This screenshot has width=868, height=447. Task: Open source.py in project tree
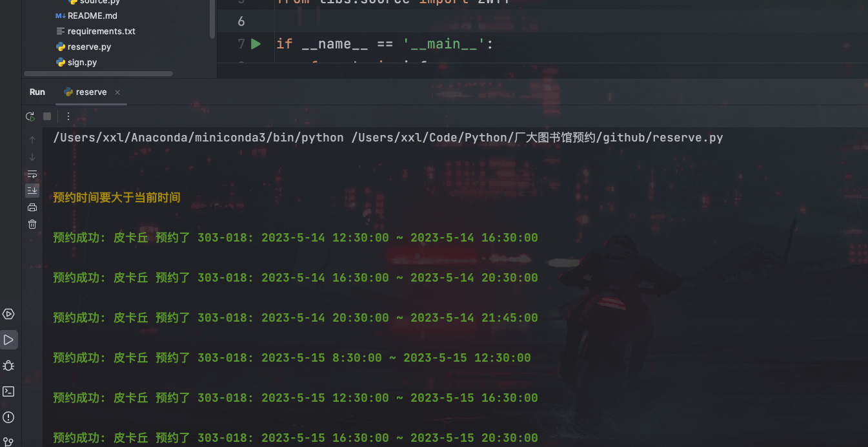(x=99, y=2)
